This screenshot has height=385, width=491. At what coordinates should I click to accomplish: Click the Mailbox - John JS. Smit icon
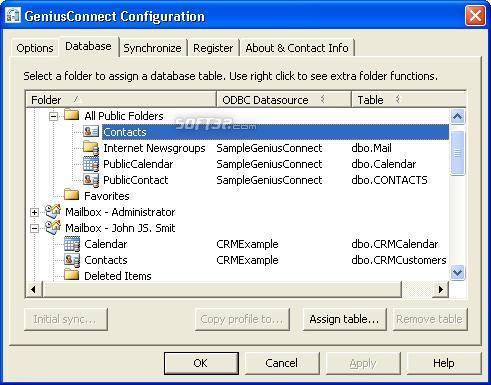point(53,227)
